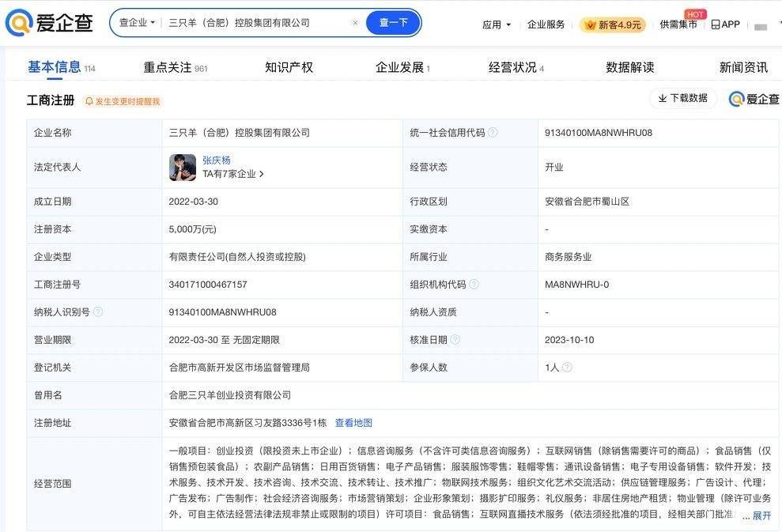Clear the search box with the x icon
The width and height of the screenshot is (782, 532).
click(x=355, y=22)
